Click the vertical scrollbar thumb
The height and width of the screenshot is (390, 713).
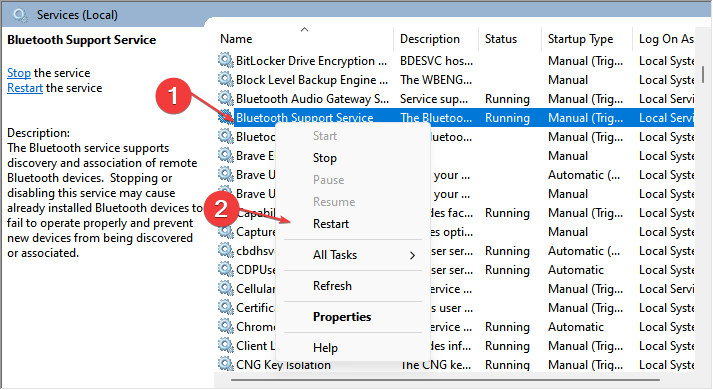(x=703, y=74)
